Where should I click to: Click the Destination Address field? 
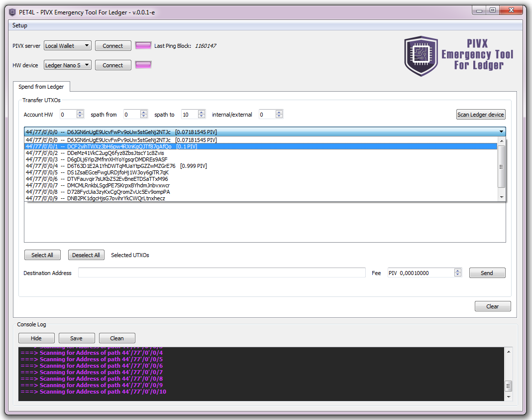tap(222, 273)
